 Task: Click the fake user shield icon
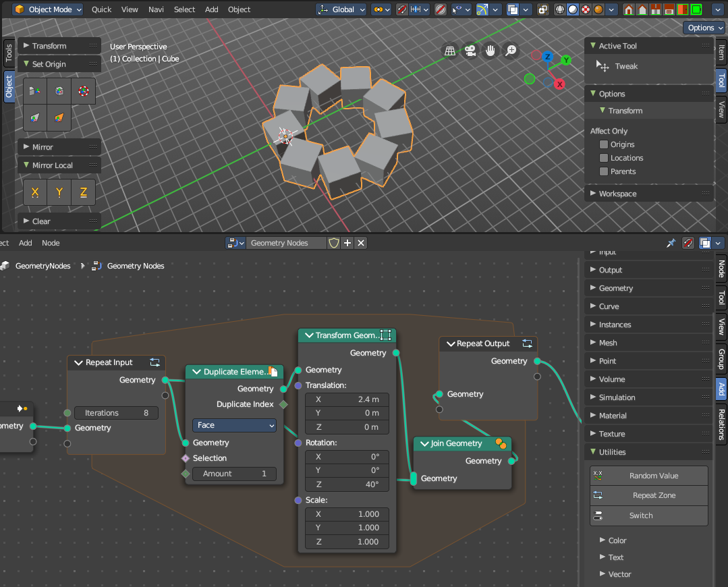tap(333, 243)
